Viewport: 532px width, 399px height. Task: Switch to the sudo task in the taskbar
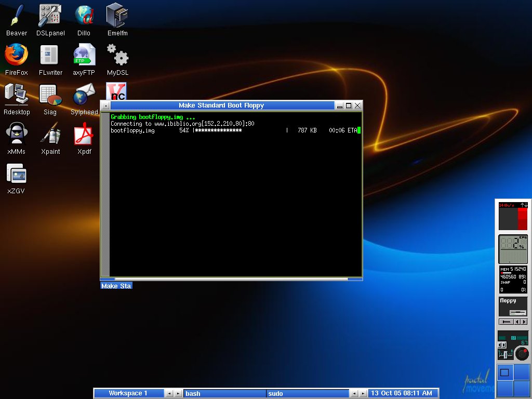click(308, 394)
